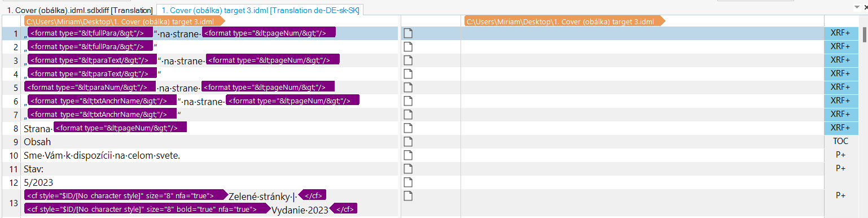Click the status icon of segment 3

pyautogui.click(x=407, y=60)
